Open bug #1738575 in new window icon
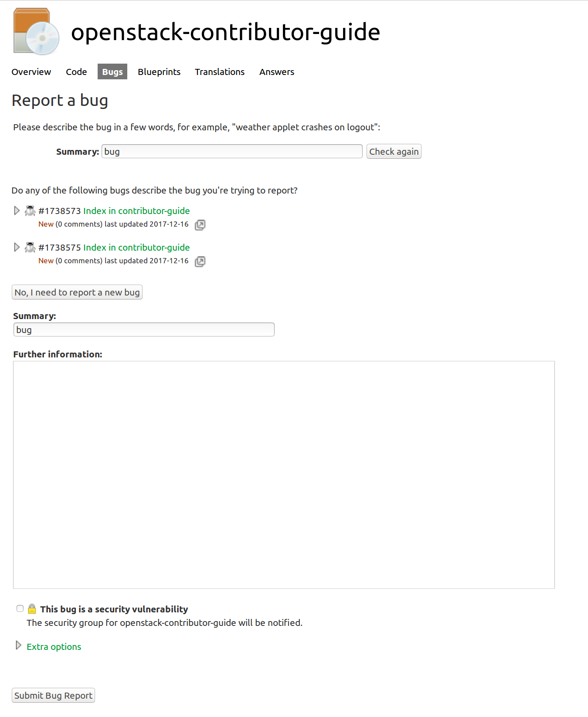588x717 pixels. [x=200, y=262]
